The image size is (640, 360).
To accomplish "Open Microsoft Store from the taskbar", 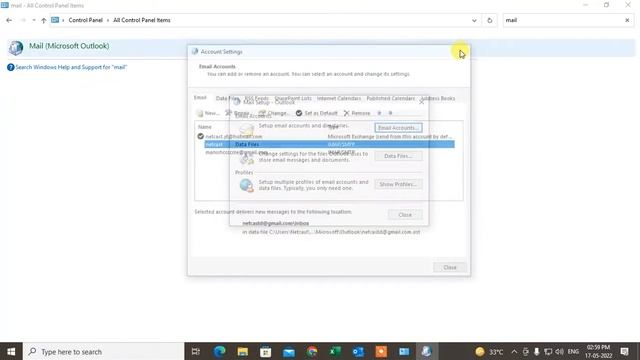I will click(x=265, y=351).
